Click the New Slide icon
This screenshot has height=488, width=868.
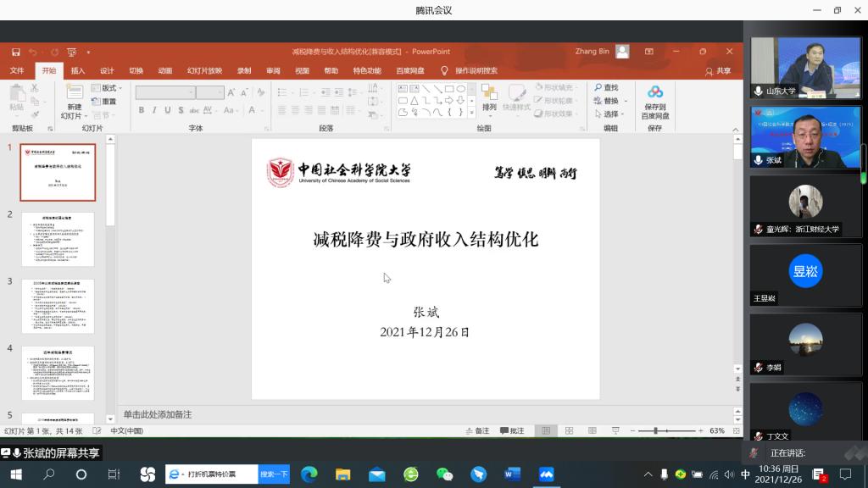point(75,93)
